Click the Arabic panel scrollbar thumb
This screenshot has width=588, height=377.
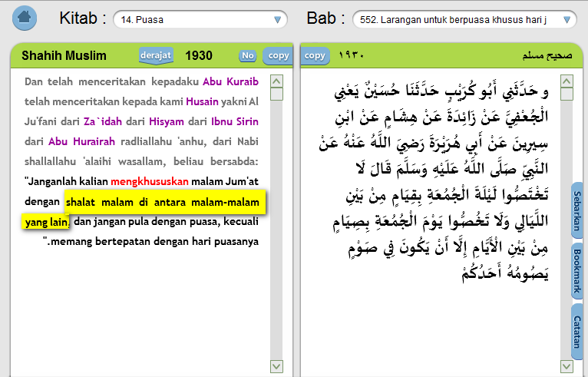point(567,94)
